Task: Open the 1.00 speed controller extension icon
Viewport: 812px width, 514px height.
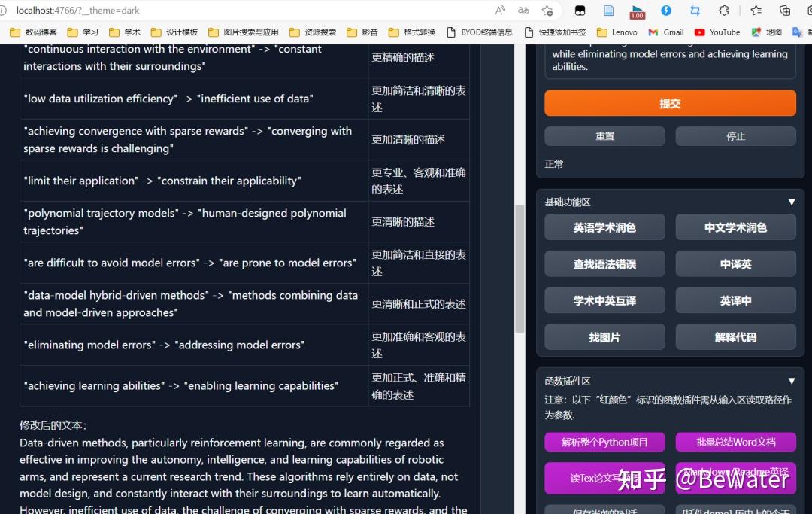Action: click(x=638, y=11)
